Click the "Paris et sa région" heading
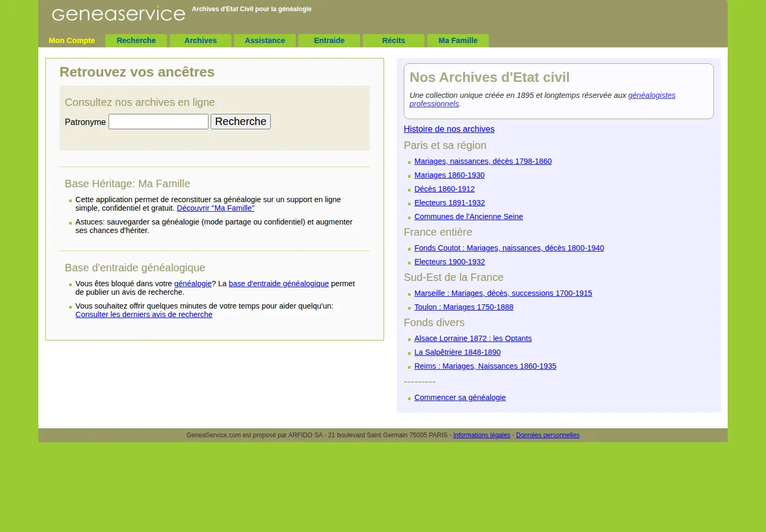Viewport: 766px width, 532px height. (445, 145)
